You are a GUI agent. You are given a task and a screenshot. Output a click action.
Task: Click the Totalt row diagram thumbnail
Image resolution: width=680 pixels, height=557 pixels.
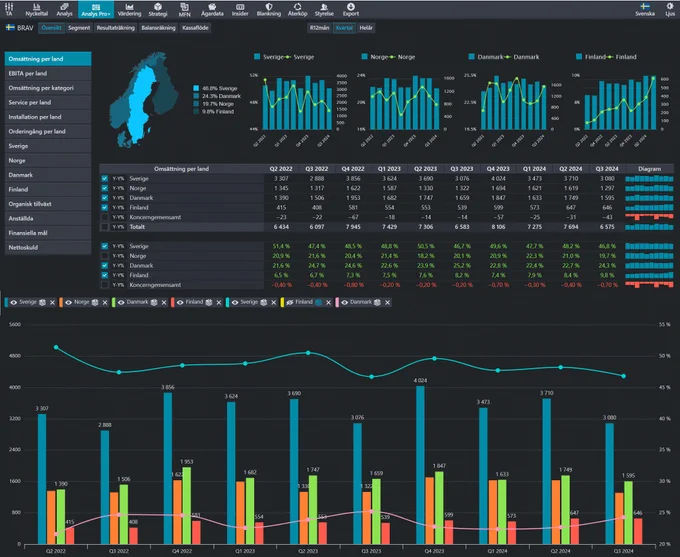point(649,227)
